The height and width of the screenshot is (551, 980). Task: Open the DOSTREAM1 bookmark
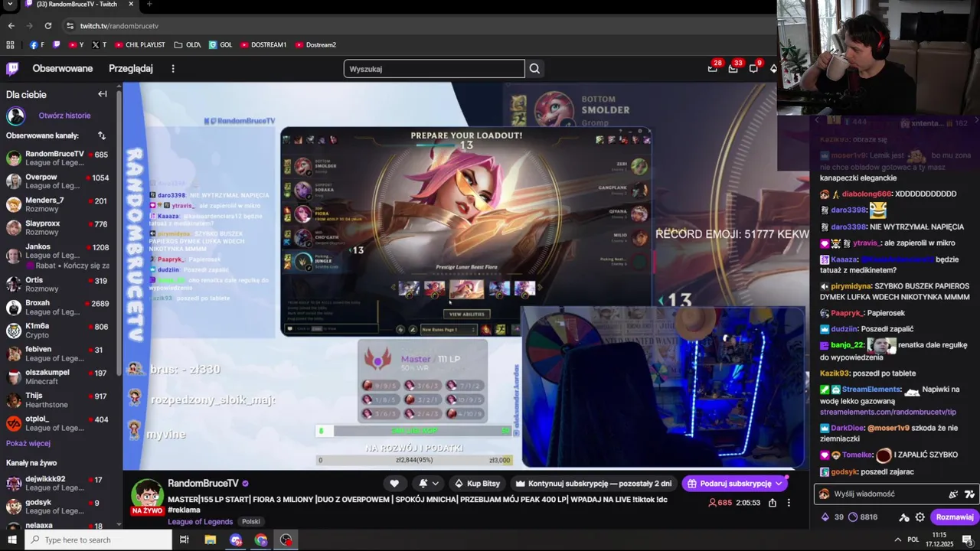263,44
